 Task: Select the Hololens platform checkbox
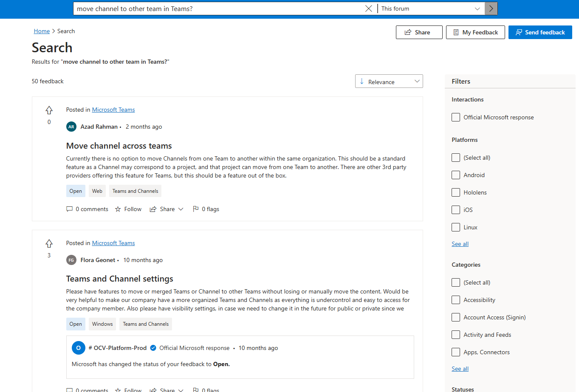click(456, 192)
